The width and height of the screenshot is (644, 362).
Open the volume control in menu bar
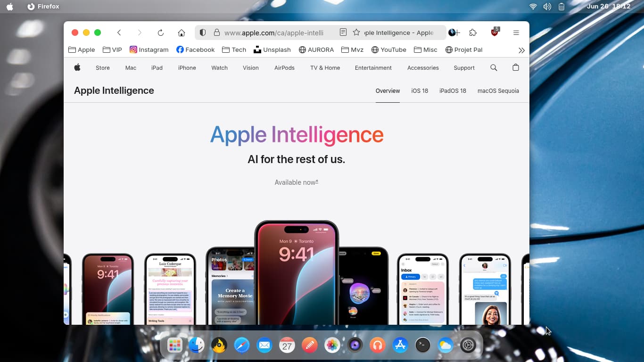point(547,7)
